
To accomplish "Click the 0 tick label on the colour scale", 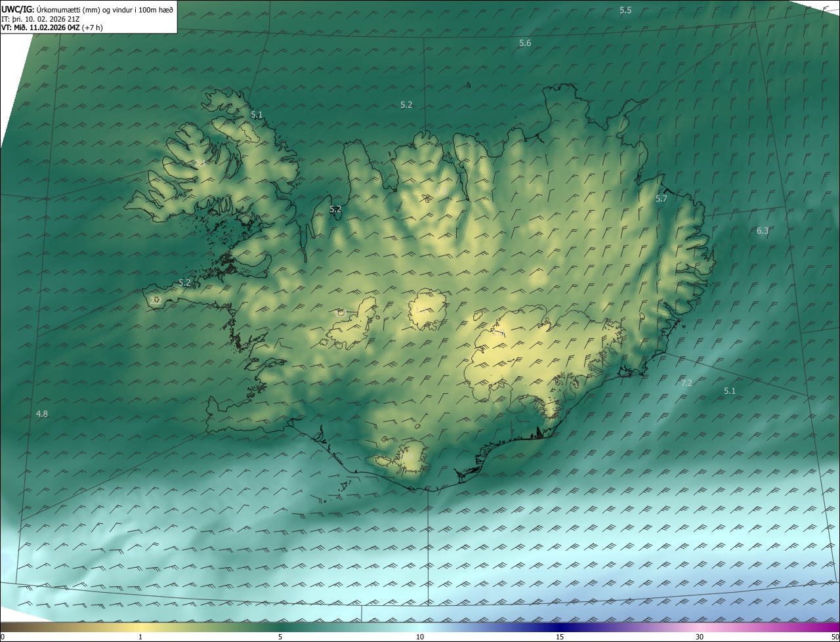I will tap(3, 637).
